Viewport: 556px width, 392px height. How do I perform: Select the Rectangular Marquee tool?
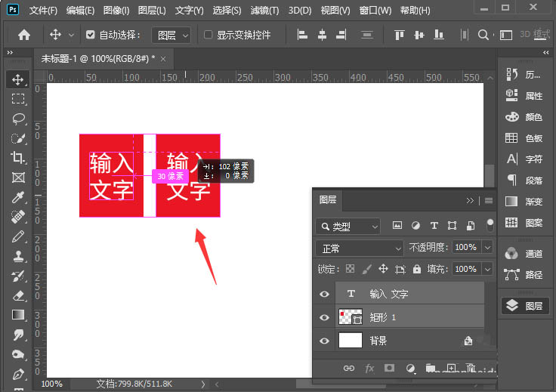(18, 99)
